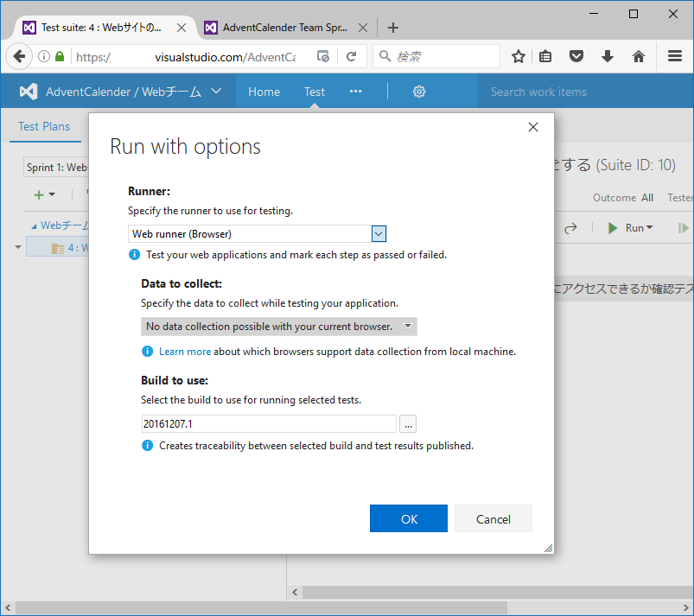
Task: Click the suite folder icon in the tree
Action: click(x=58, y=249)
